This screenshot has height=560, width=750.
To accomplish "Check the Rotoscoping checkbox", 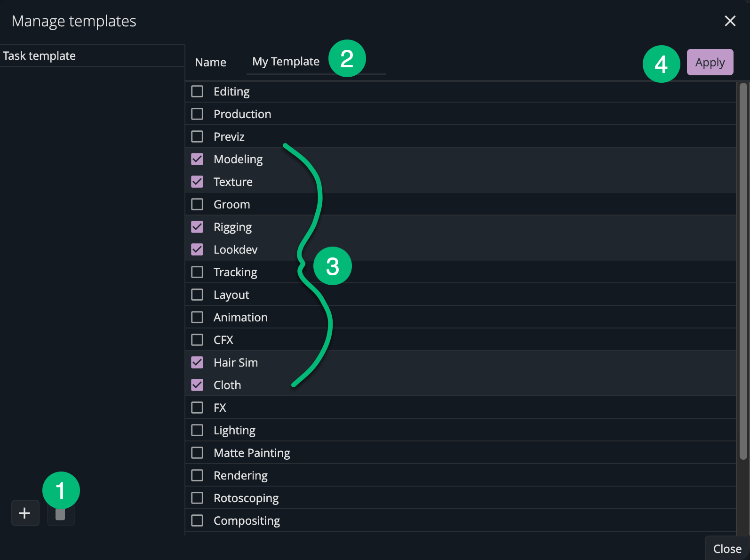I will [x=197, y=498].
